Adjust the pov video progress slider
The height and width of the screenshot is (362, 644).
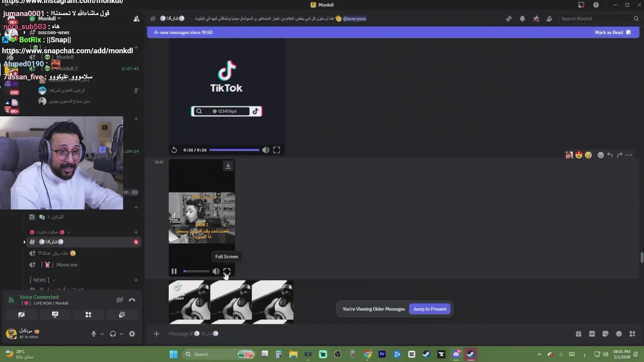pyautogui.click(x=196, y=271)
